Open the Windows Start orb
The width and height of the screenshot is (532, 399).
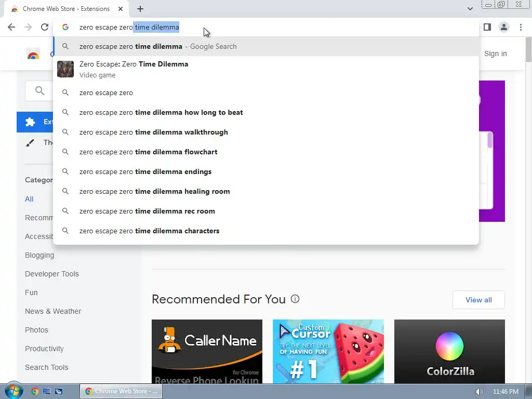tap(14, 391)
